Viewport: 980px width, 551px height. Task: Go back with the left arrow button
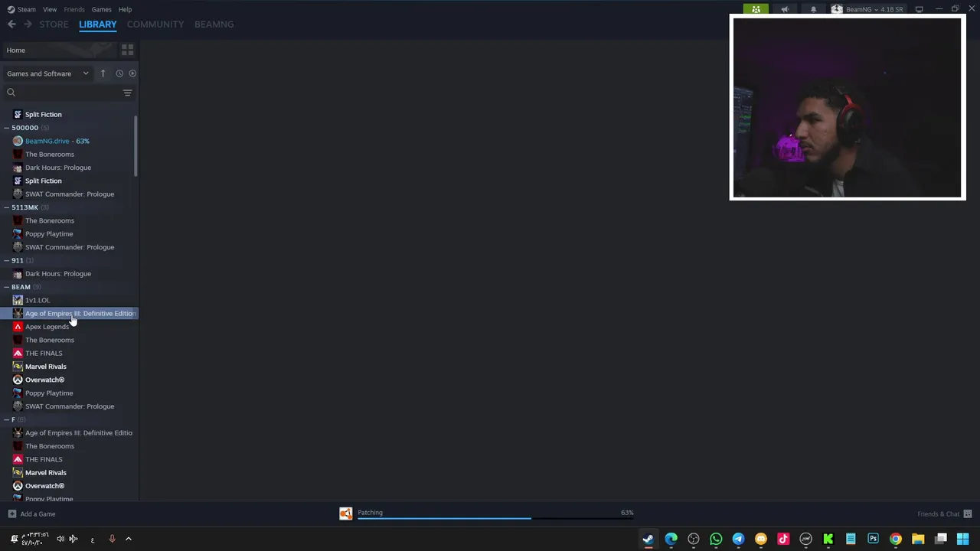(11, 24)
